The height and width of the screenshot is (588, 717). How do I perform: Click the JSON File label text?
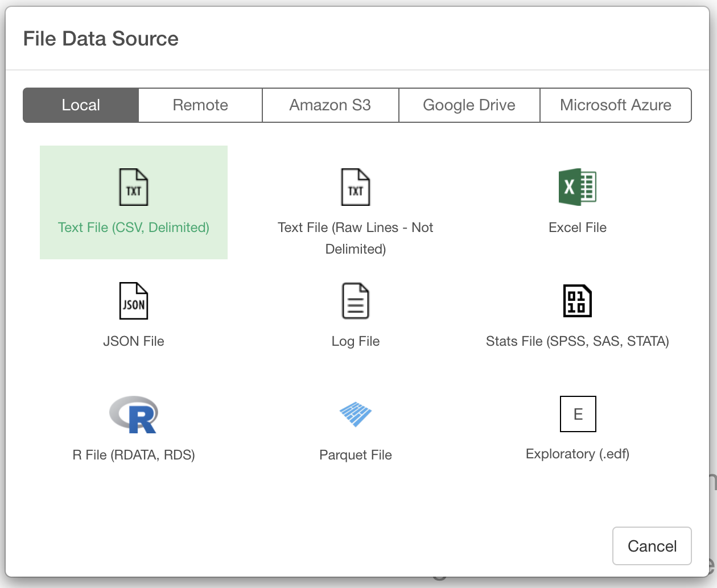point(133,341)
